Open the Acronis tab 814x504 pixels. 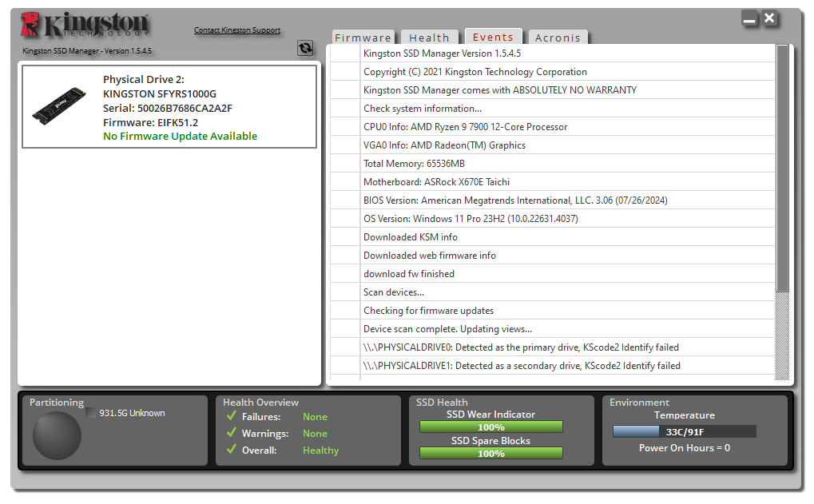(558, 38)
